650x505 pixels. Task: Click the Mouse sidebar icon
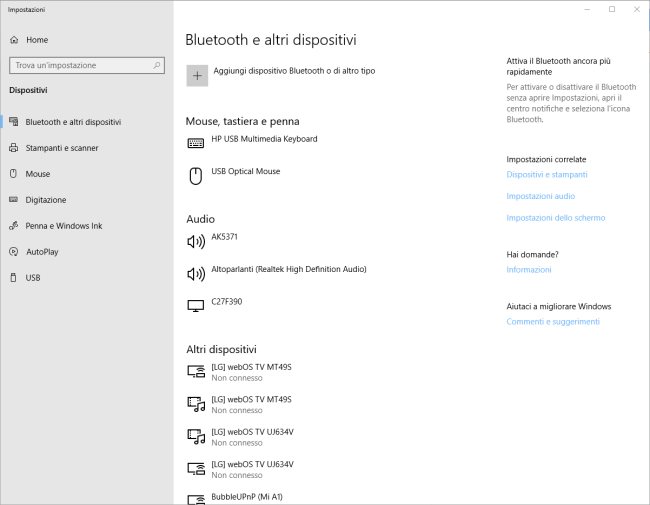pyautogui.click(x=13, y=173)
